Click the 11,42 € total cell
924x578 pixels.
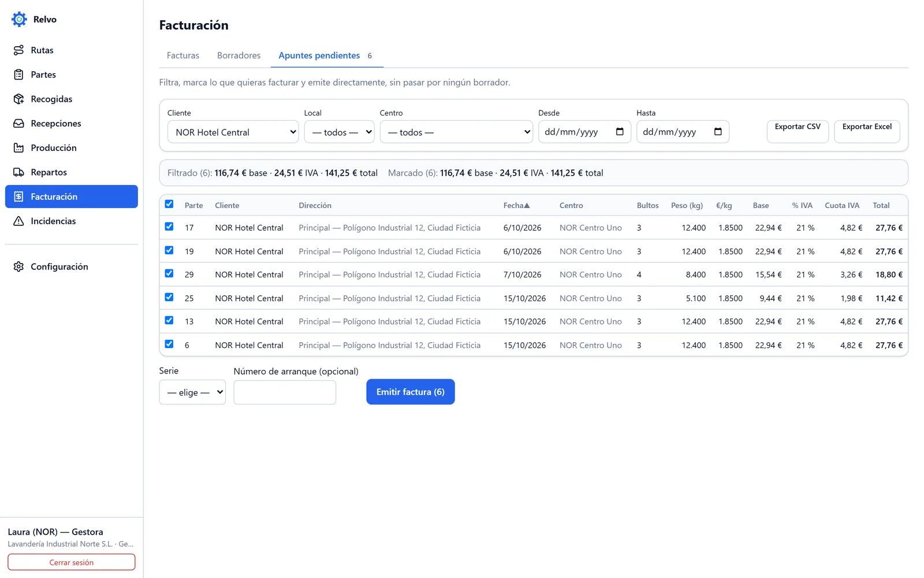(x=889, y=298)
